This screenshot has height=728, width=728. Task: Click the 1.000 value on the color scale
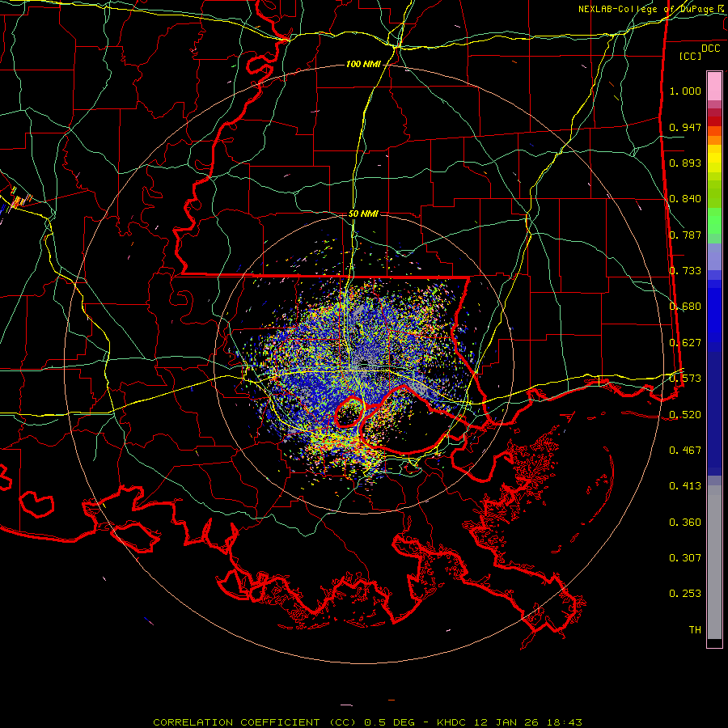(x=685, y=91)
